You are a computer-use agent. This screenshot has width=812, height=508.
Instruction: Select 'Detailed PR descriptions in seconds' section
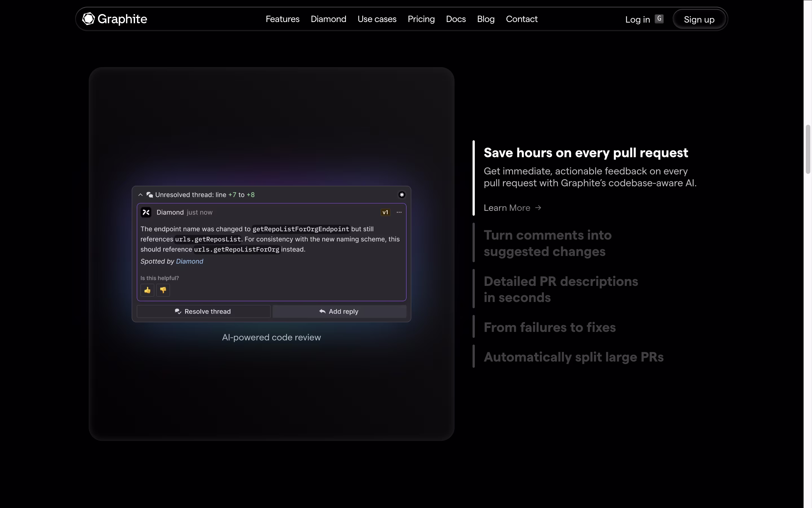point(561,289)
